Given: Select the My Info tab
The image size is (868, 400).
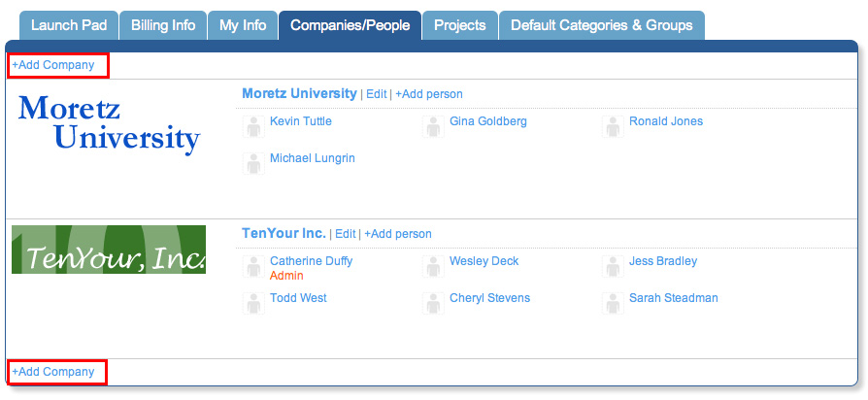Looking at the screenshot, I should 243,25.
